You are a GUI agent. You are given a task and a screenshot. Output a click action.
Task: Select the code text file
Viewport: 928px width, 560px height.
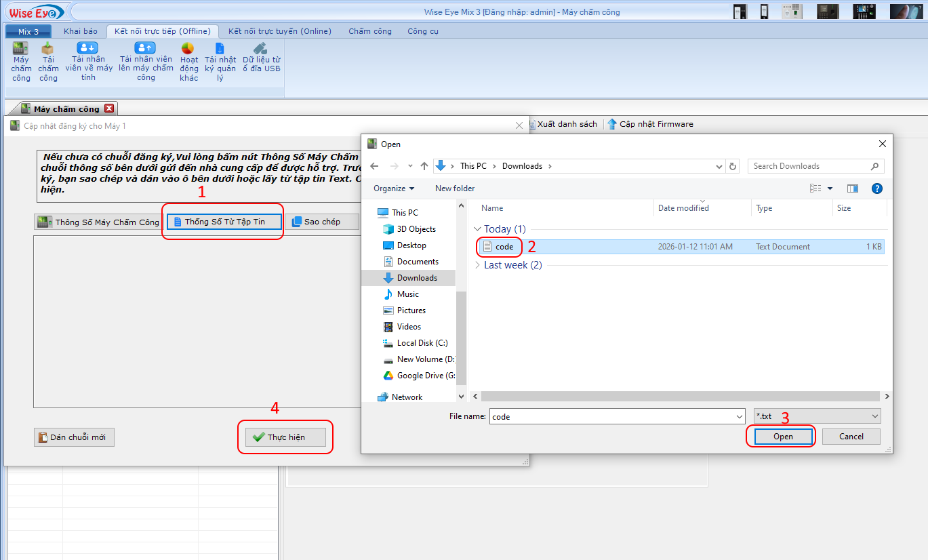point(504,247)
